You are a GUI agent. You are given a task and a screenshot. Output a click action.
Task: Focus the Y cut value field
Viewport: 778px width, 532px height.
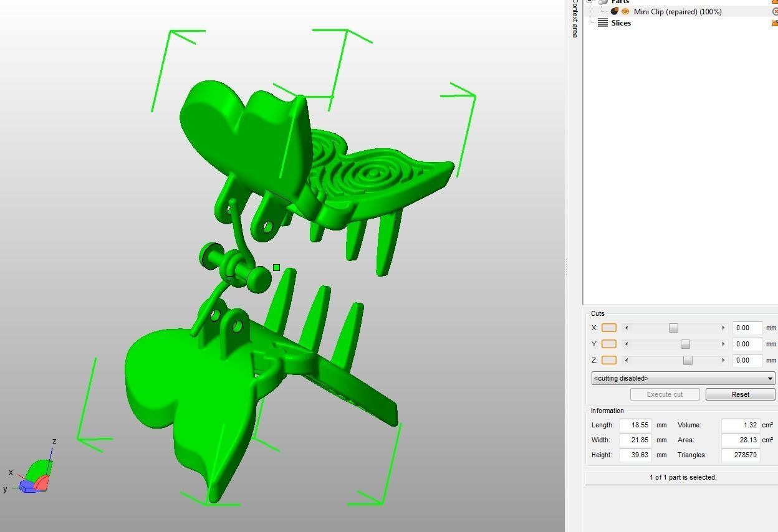(747, 344)
